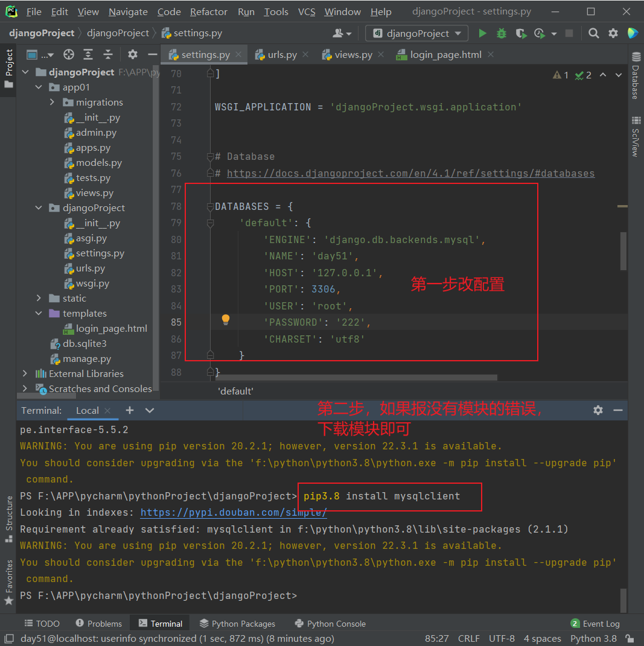Switch to login_page.html editor tab
The width and height of the screenshot is (644, 646).
pyautogui.click(x=445, y=55)
